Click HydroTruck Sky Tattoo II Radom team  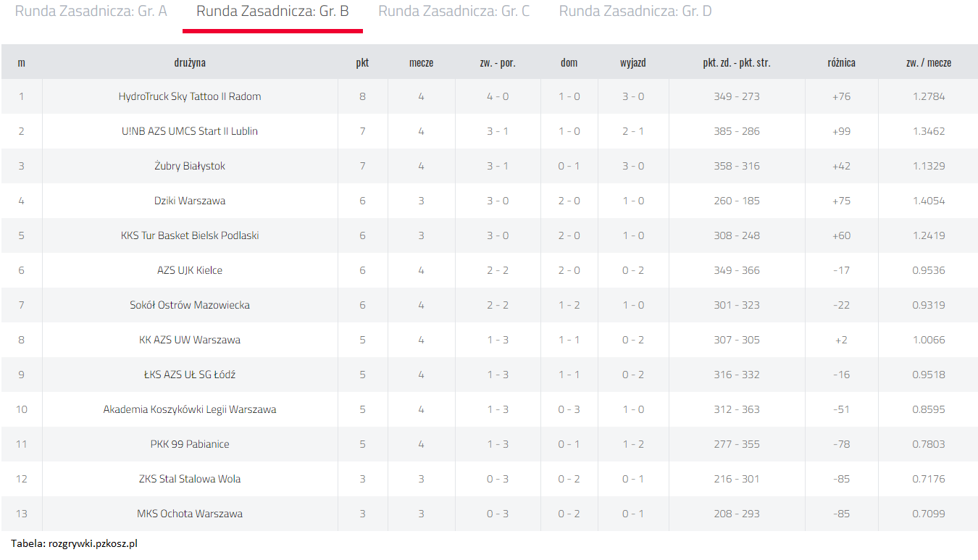(x=190, y=96)
